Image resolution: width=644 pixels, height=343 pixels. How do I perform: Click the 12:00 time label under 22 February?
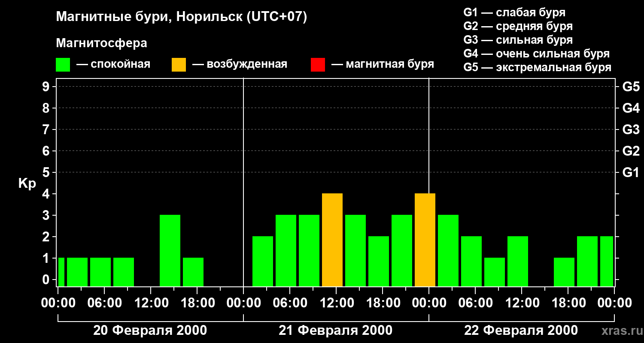(x=522, y=303)
